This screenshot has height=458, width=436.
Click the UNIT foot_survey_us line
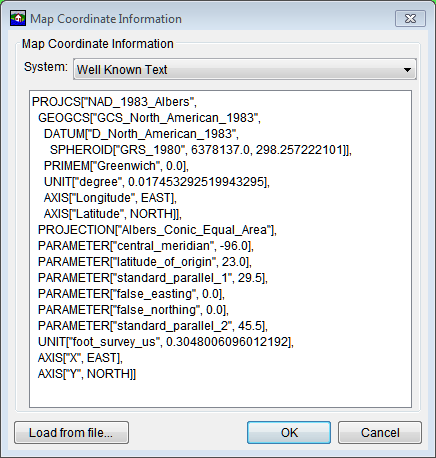[x=166, y=342]
